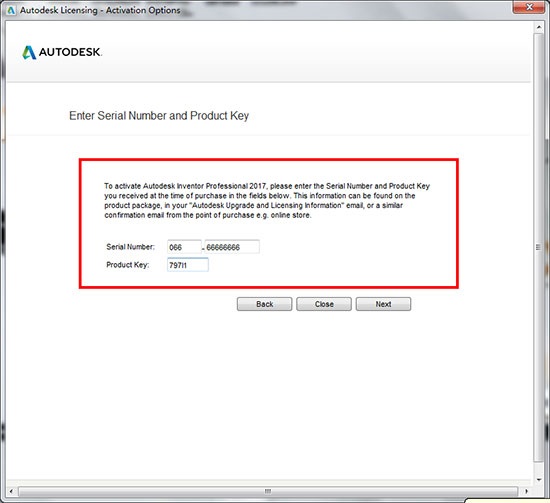Click the vertical scrollbar down arrow
This screenshot has width=550, height=503.
(539, 480)
